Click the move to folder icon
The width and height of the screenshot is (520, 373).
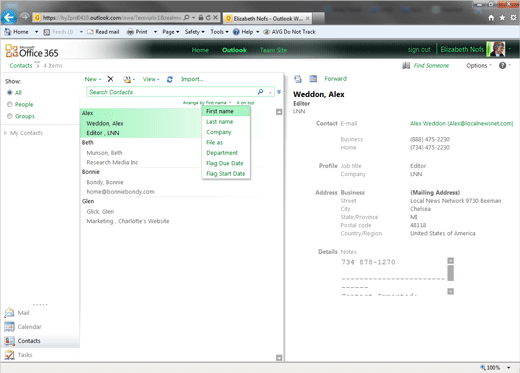tap(127, 79)
